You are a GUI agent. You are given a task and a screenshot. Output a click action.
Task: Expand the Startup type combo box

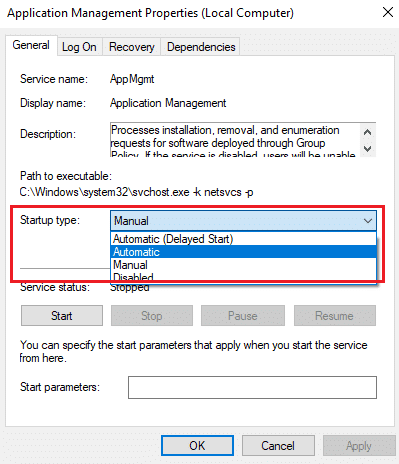click(243, 221)
